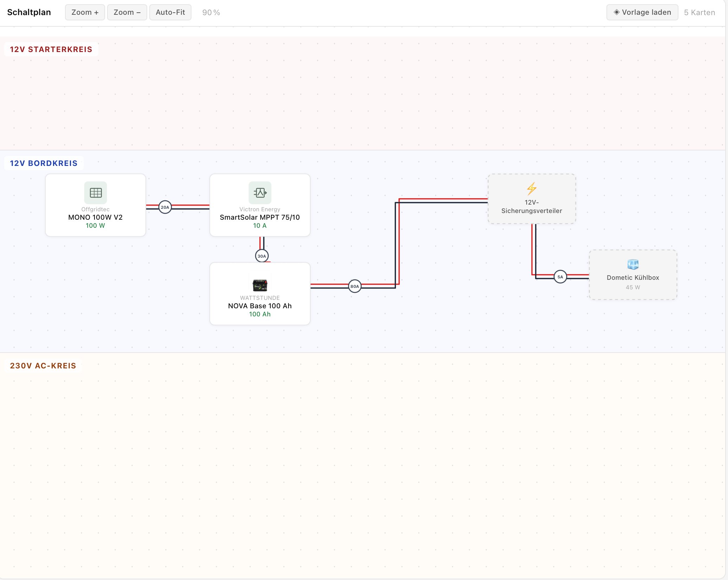This screenshot has width=728, height=580.
Task: Click the lightning bolt icon on 12V-Sicherungsverteiler
Action: [532, 189]
